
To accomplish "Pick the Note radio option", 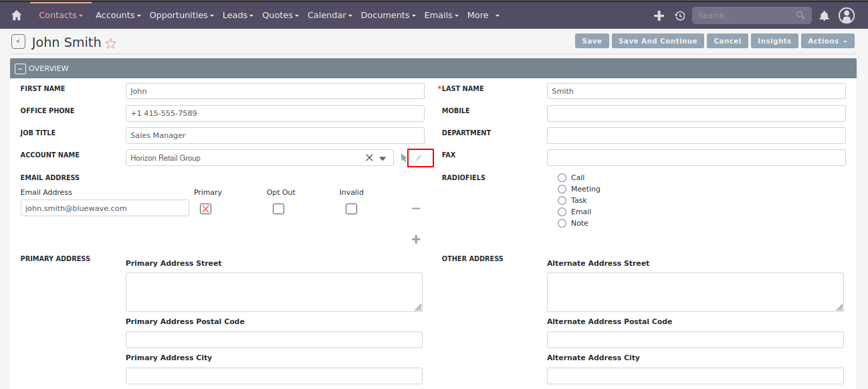I will tap(562, 223).
